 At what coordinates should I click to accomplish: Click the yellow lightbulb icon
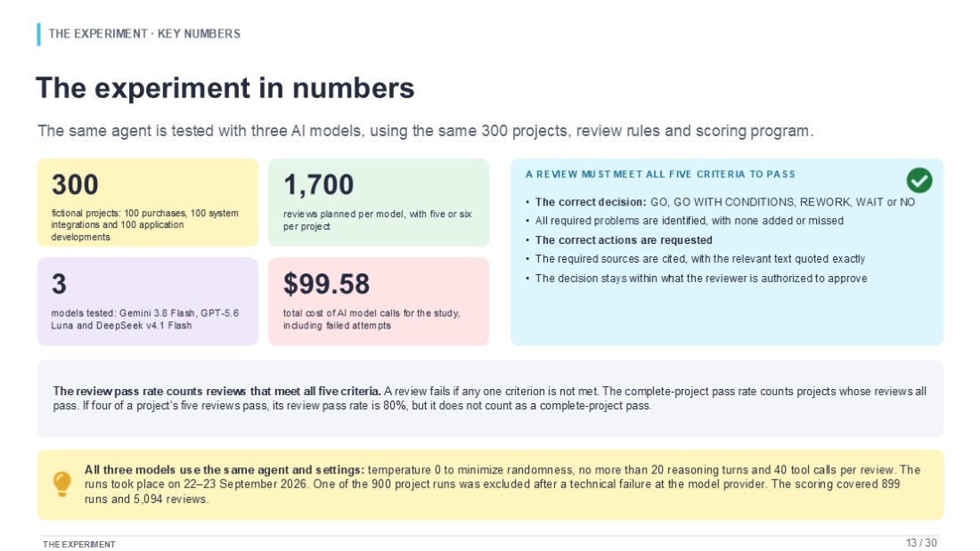coord(61,483)
